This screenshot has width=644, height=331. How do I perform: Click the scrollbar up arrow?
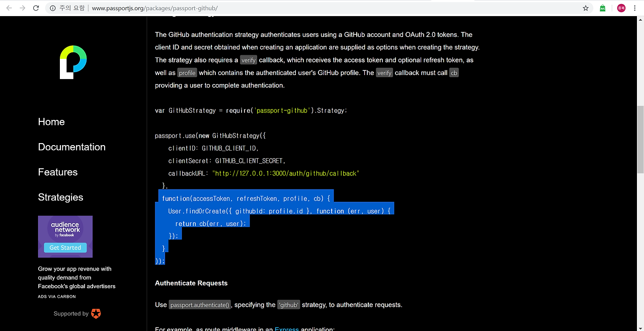click(640, 20)
